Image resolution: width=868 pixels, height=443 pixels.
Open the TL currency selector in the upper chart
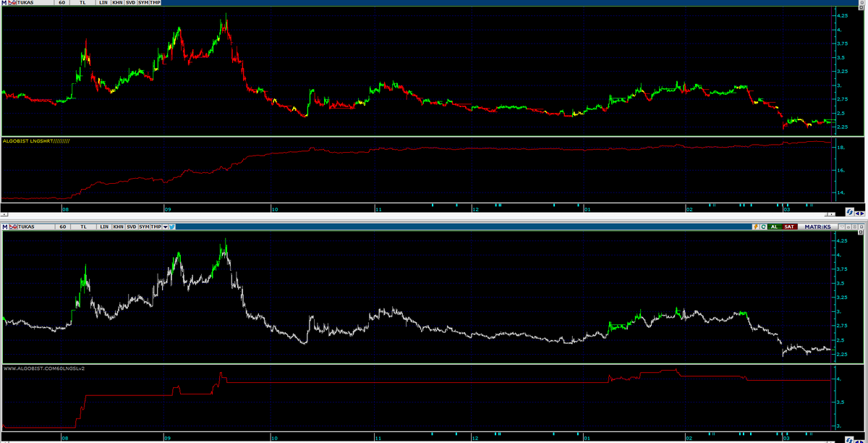(x=83, y=3)
